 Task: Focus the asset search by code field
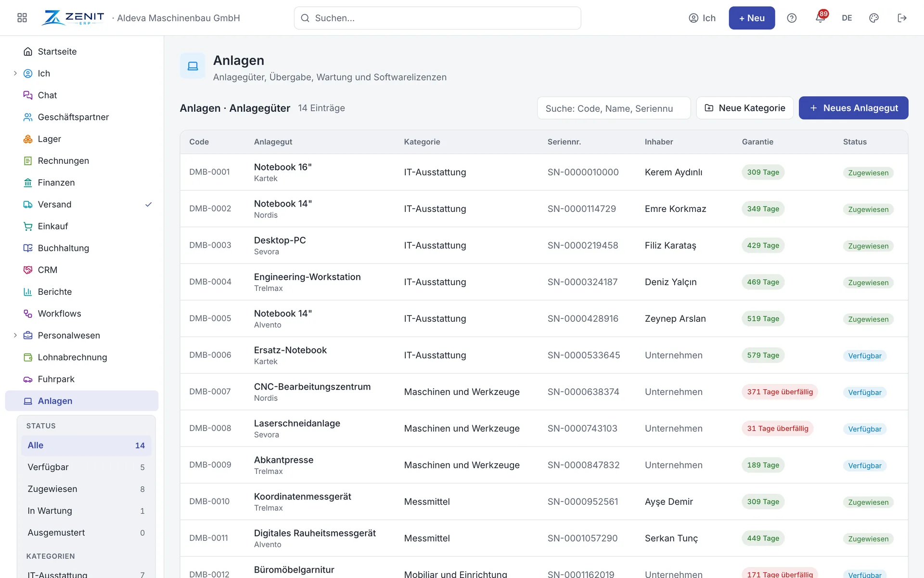(614, 108)
